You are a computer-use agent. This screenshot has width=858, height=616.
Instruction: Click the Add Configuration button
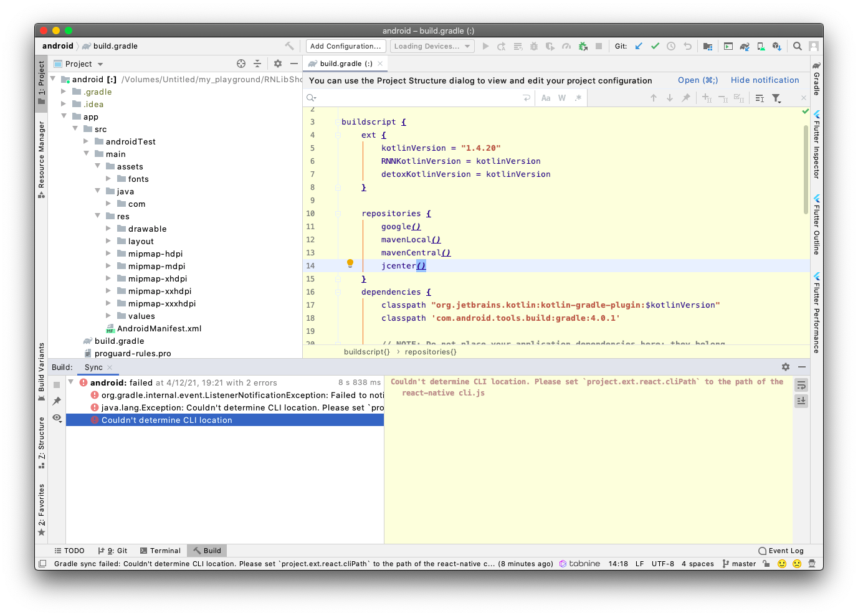345,45
